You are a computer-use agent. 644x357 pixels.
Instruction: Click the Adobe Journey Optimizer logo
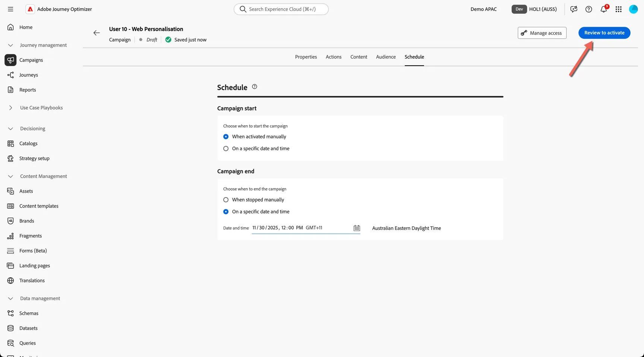[30, 9]
